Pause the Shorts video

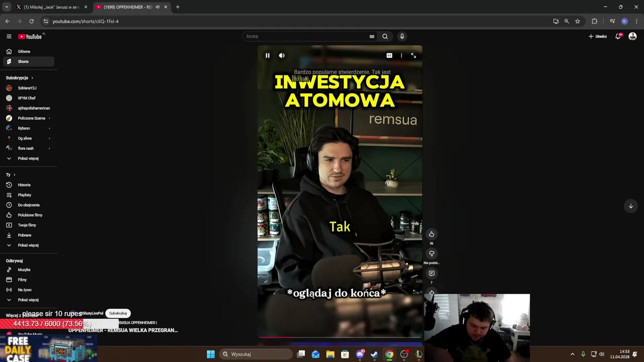268,55
